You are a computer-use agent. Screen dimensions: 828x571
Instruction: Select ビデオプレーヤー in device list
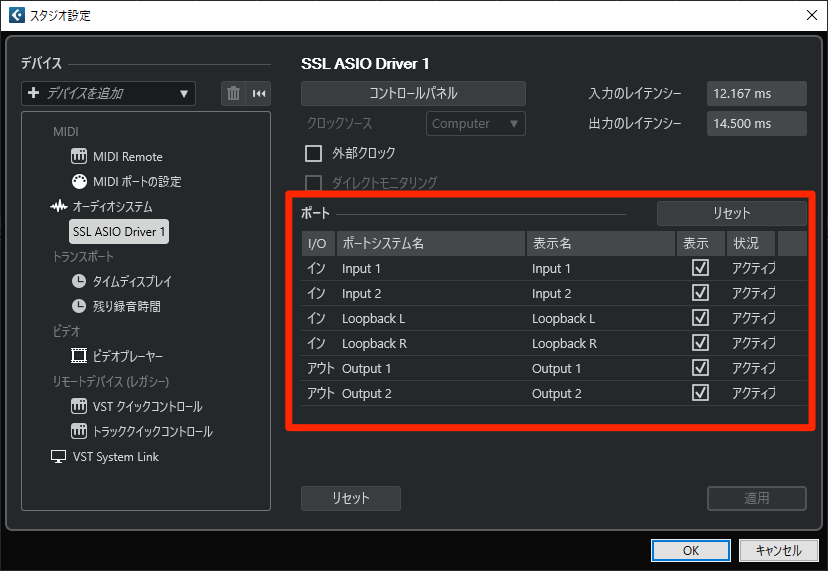pyautogui.click(x=128, y=356)
